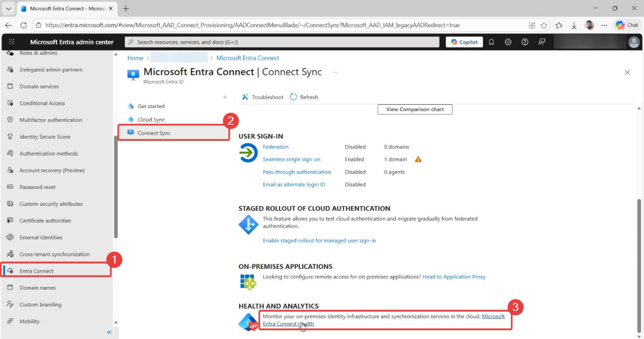Click the Roles & admins sidebar icon
This screenshot has width=644, height=339.
10,53
